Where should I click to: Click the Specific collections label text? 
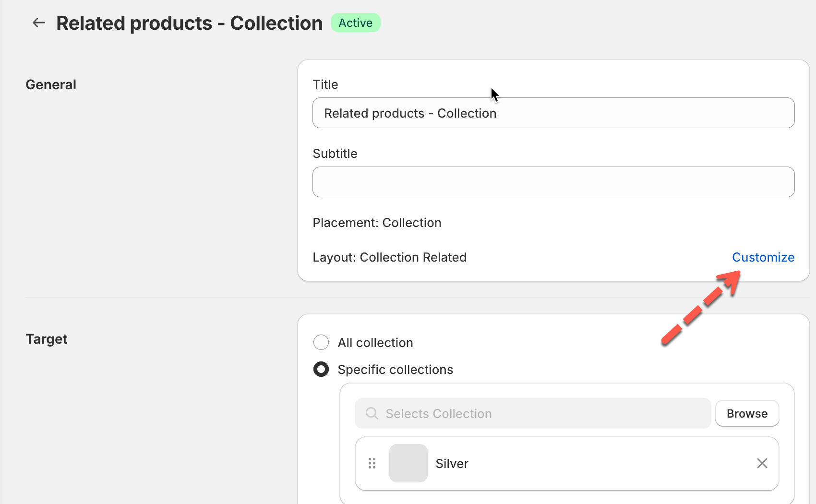coord(395,370)
